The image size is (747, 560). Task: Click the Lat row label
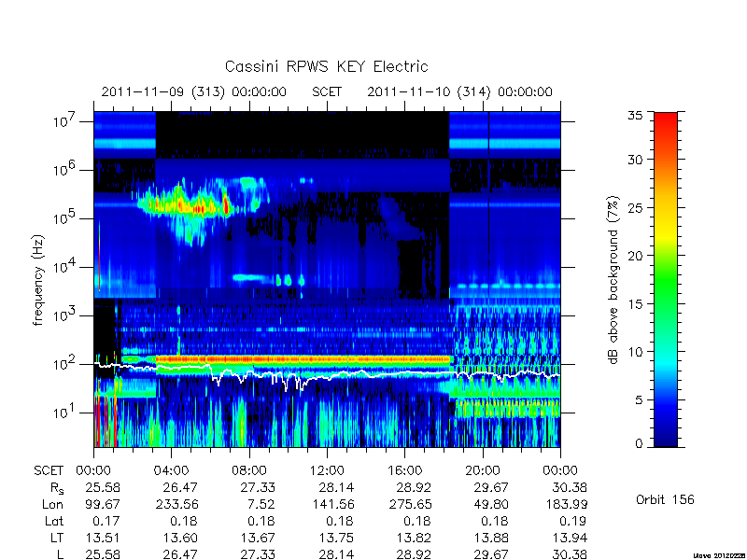tap(54, 521)
